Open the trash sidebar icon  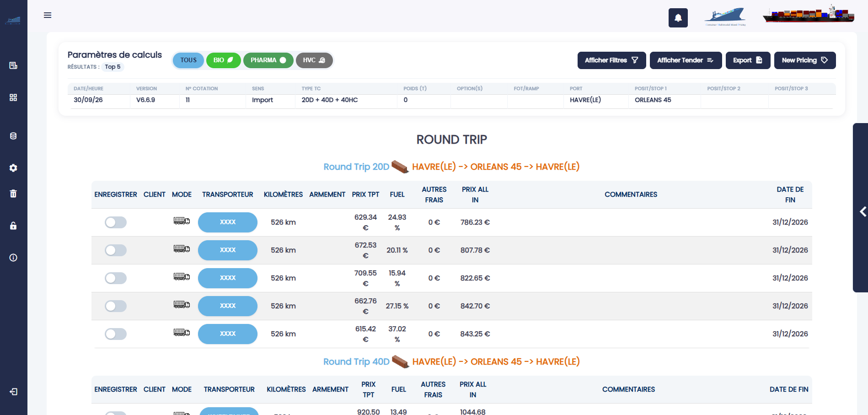point(13,194)
